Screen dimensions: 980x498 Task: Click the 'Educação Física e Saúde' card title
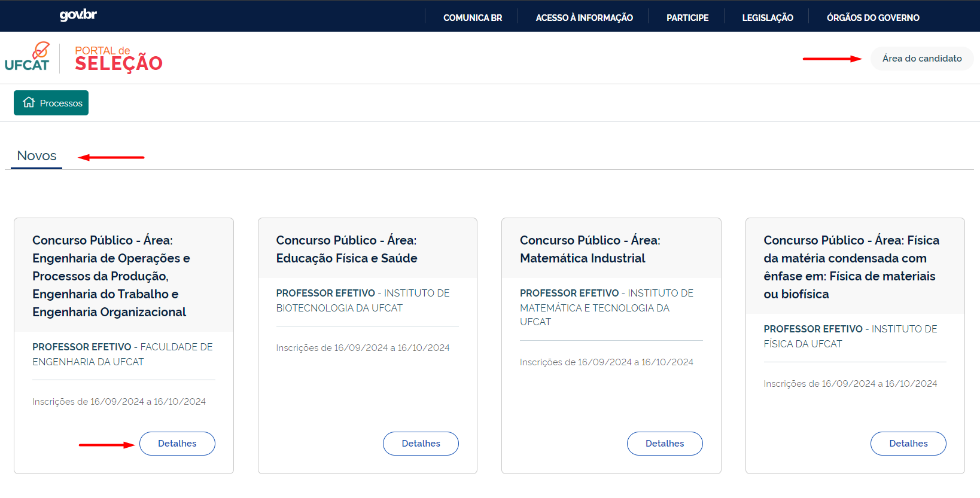(x=347, y=249)
